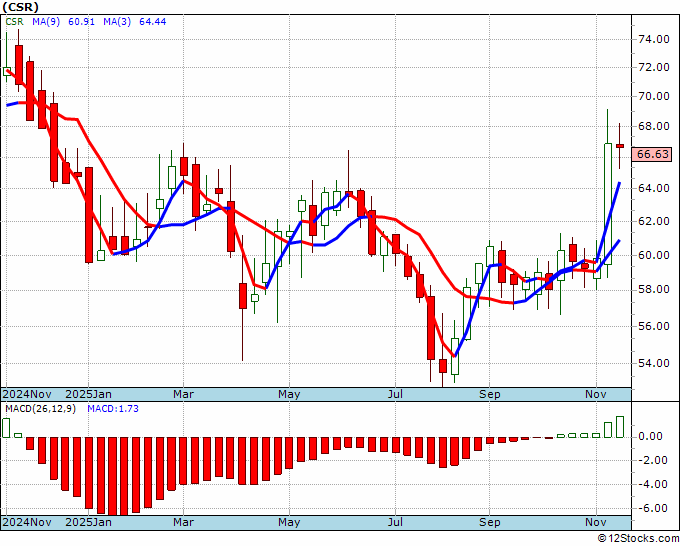Click 2025Jan on MACD time axis
680x546 pixels.
click(88, 522)
